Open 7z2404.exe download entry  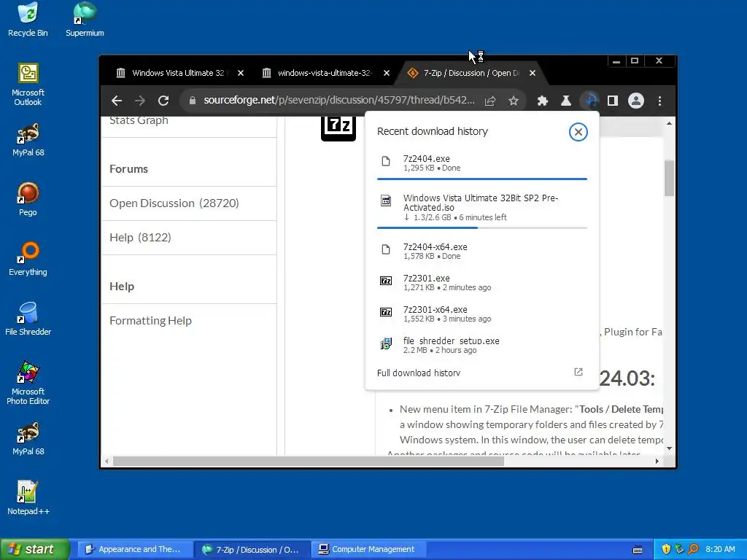tap(481, 163)
